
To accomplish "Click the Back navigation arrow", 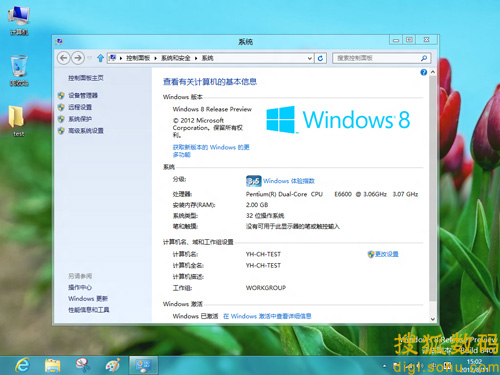I will coord(63,58).
